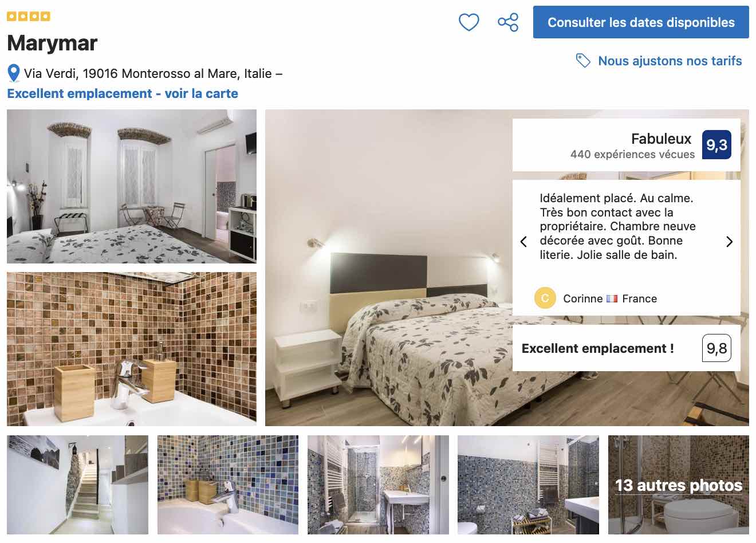Open the shower cabin photo thumbnail

[x=378, y=485]
